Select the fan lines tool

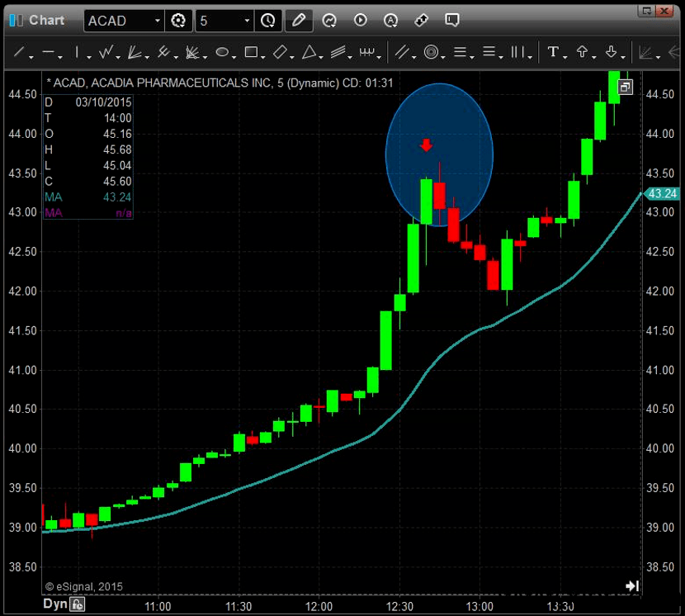tap(135, 53)
